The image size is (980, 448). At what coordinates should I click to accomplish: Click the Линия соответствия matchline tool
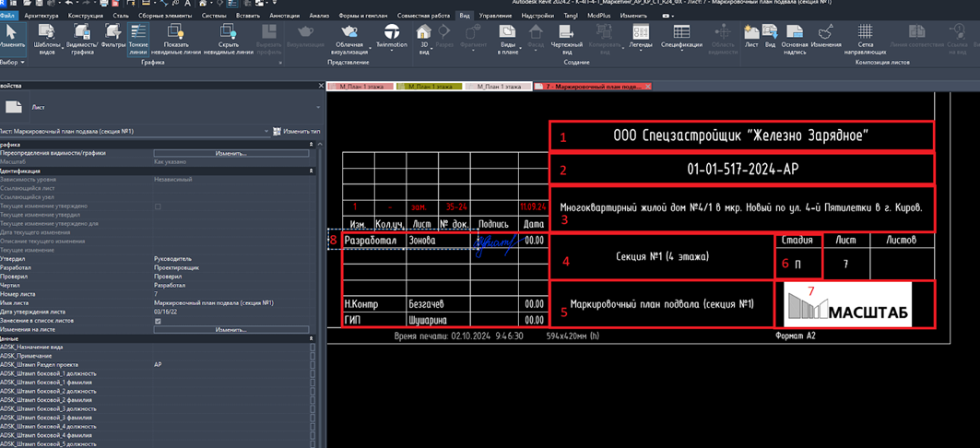(x=917, y=36)
